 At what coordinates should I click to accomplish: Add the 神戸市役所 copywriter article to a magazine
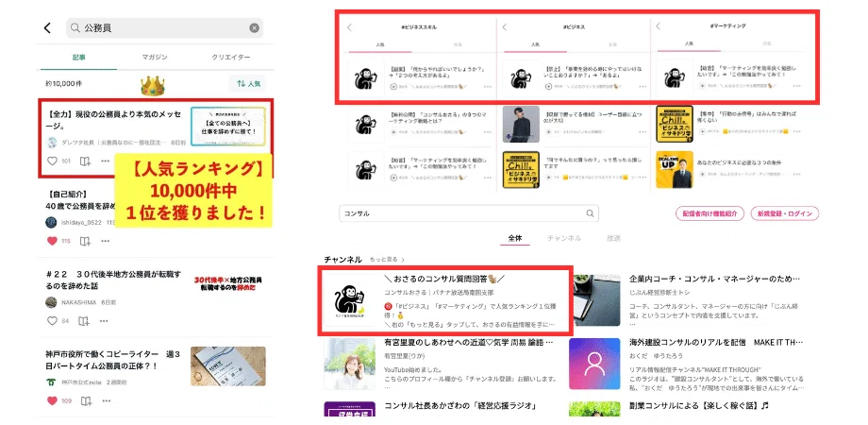point(85,400)
